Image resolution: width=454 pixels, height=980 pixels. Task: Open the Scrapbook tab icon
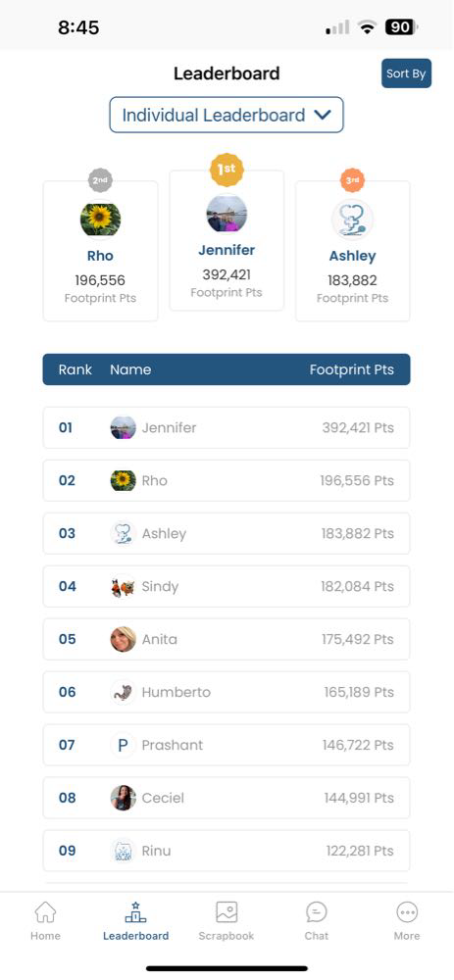(227, 912)
